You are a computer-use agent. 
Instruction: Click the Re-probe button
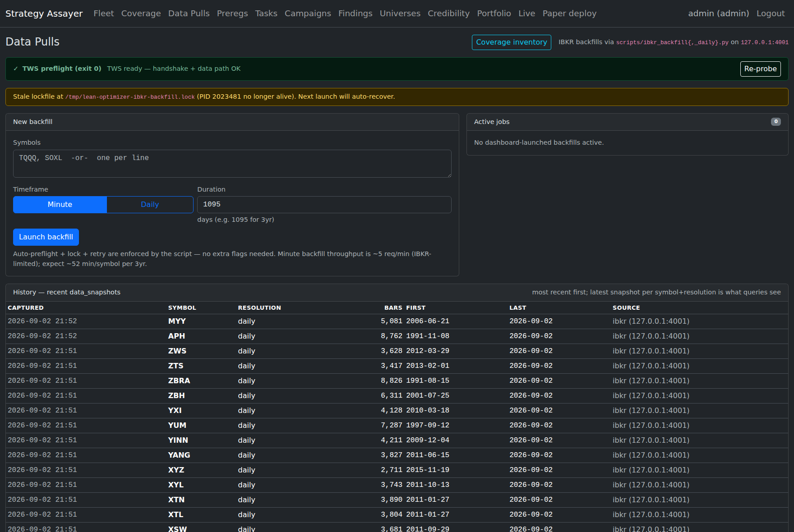click(x=761, y=69)
